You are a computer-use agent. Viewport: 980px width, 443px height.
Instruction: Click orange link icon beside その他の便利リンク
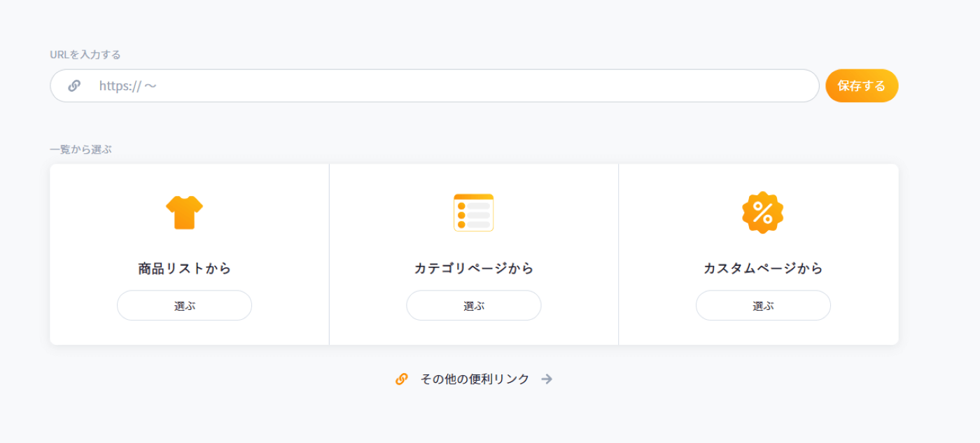[x=402, y=379]
